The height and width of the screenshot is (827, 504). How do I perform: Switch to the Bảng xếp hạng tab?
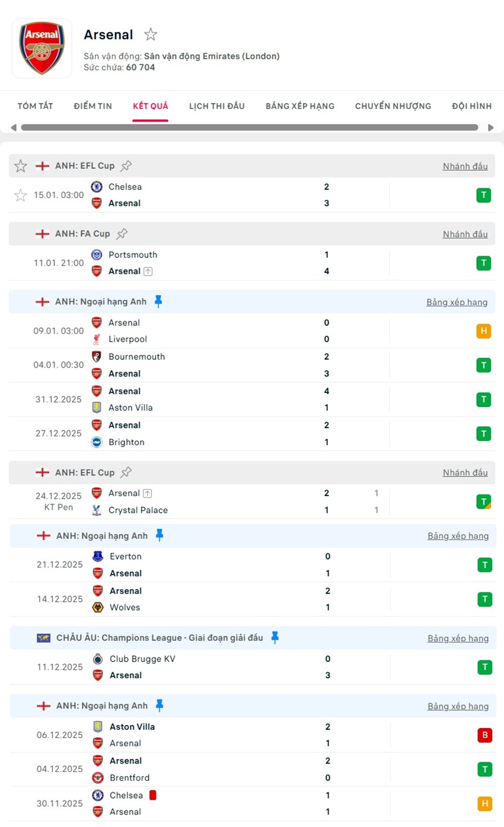coord(300,106)
